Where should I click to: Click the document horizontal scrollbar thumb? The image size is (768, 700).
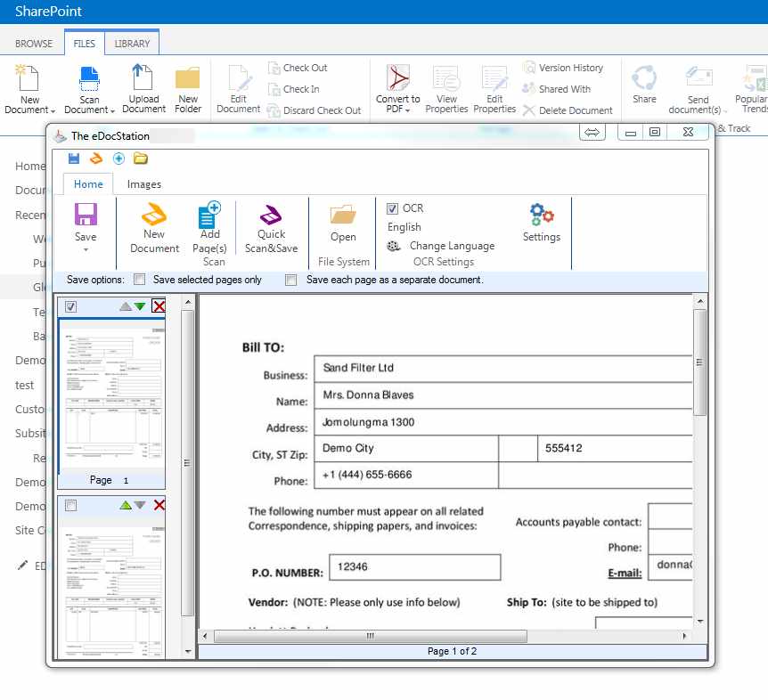(371, 636)
